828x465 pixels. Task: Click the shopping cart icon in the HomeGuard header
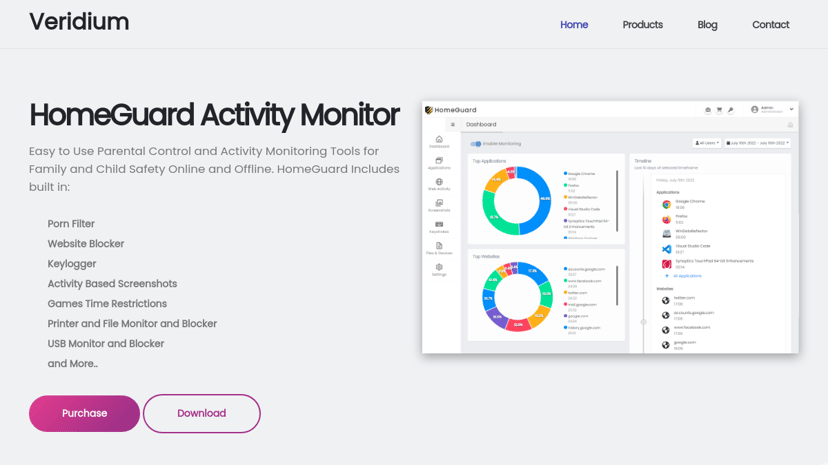point(719,110)
